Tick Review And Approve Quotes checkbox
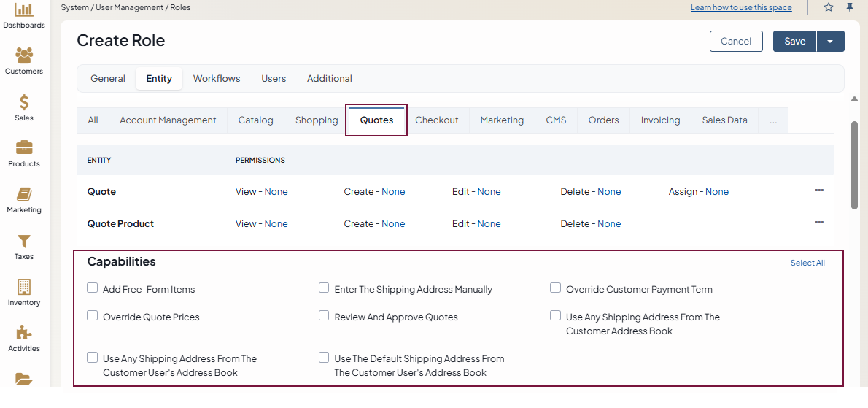The image size is (868, 408). (324, 316)
